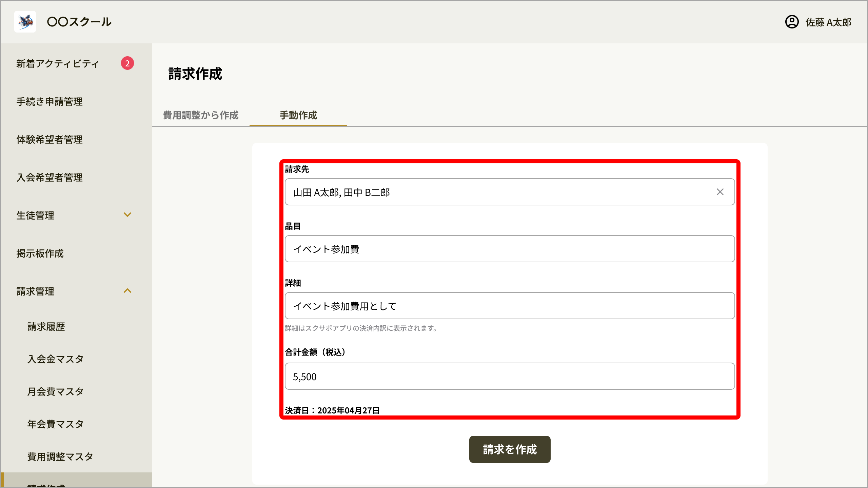Open the 入会金マスタ submenu

(x=56, y=359)
